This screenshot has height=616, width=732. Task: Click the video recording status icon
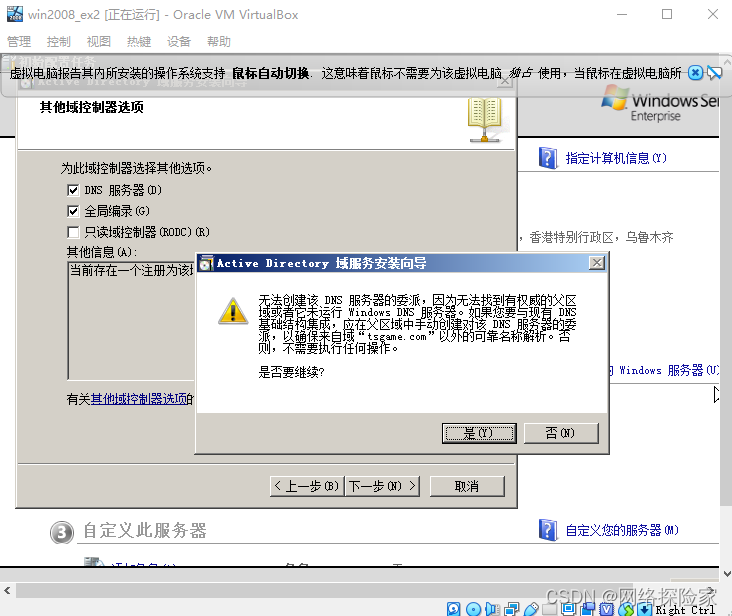pos(588,609)
